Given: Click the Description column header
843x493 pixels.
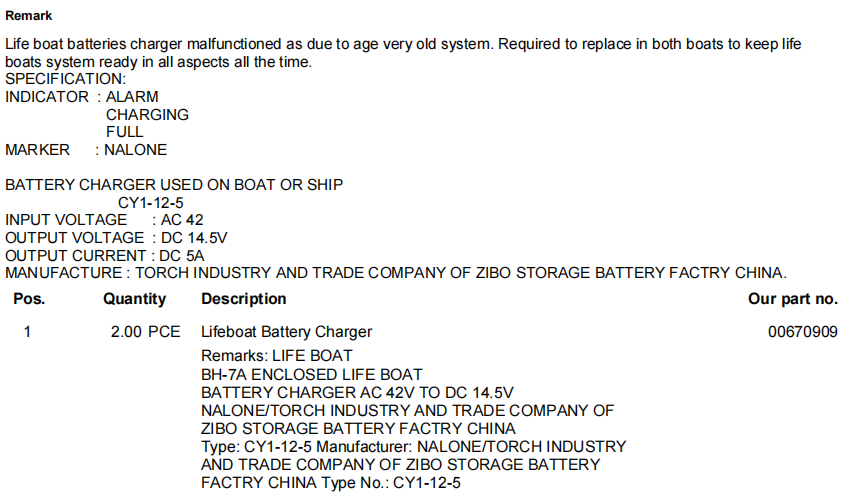Looking at the screenshot, I should coord(244,299).
